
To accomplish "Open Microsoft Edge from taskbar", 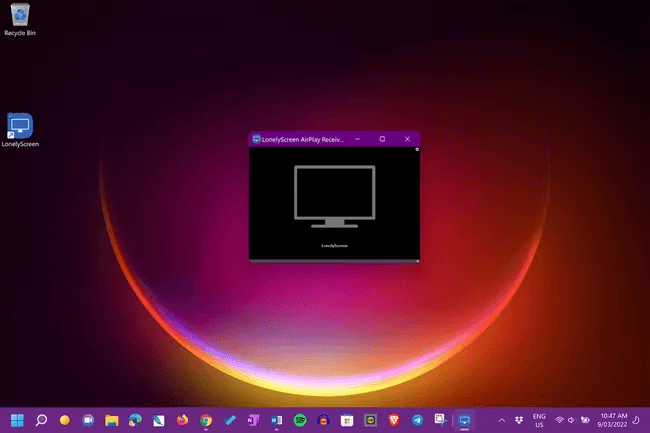I will (135, 420).
